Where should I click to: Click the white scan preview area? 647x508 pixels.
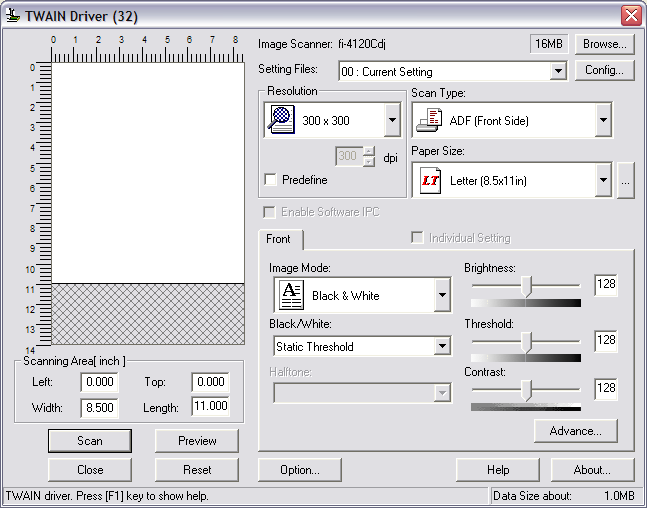(148, 173)
